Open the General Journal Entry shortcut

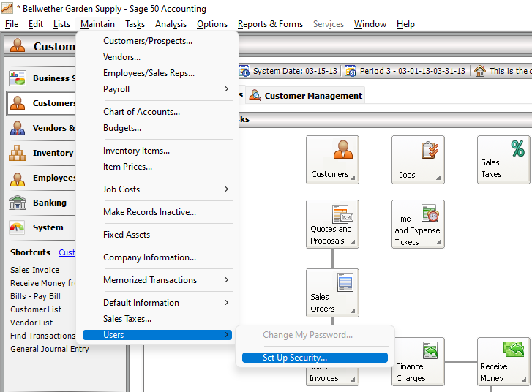pos(50,349)
